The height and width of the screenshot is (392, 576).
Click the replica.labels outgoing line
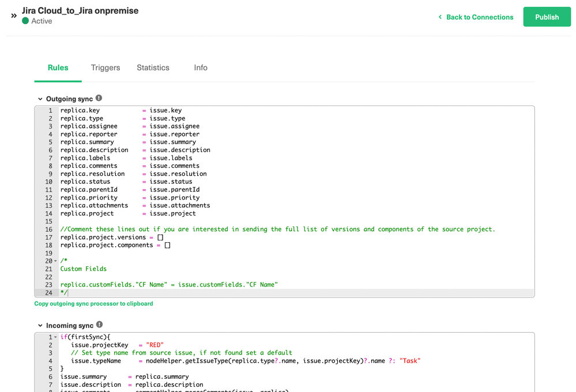click(x=126, y=158)
